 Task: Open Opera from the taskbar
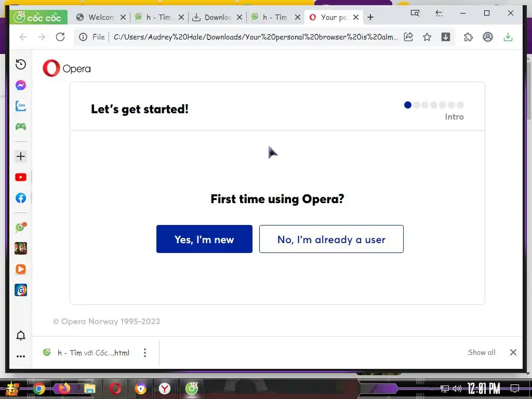(x=115, y=389)
